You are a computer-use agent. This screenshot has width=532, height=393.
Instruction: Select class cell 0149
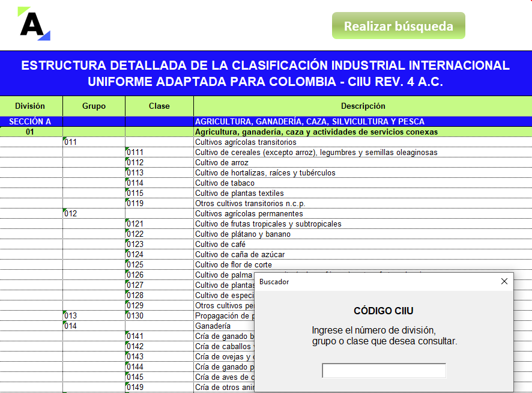[x=160, y=387]
